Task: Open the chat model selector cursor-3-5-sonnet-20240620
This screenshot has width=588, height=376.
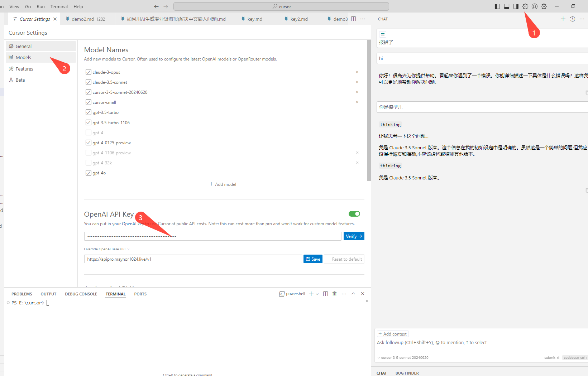Action: (x=403, y=357)
